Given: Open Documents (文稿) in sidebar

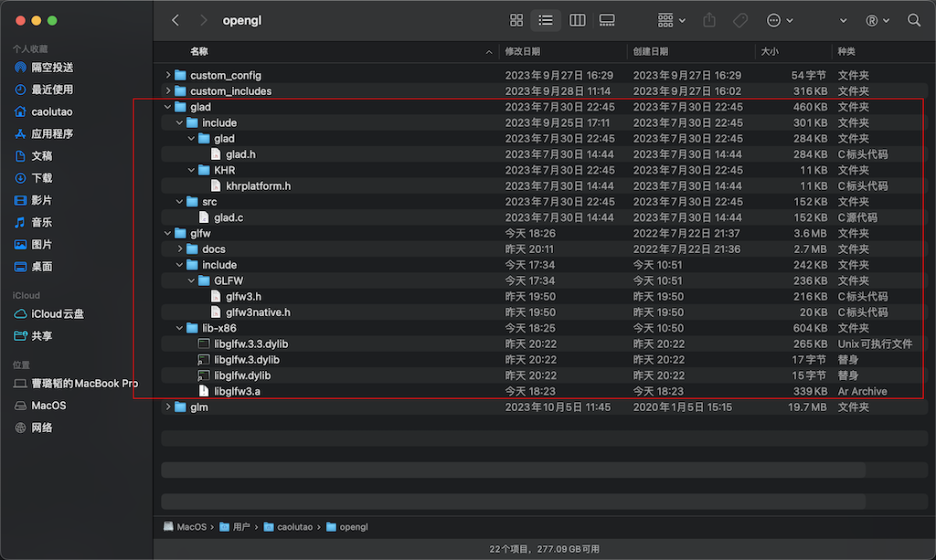Looking at the screenshot, I should click(x=33, y=155).
